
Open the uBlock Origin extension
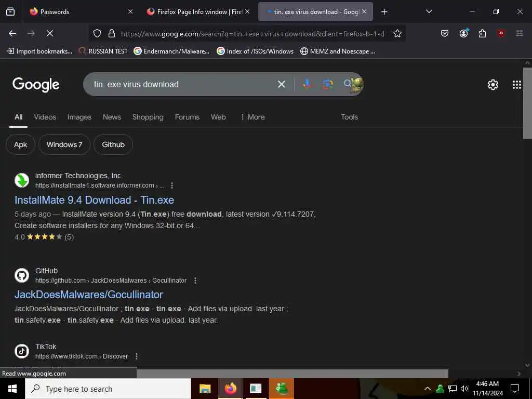point(501,33)
